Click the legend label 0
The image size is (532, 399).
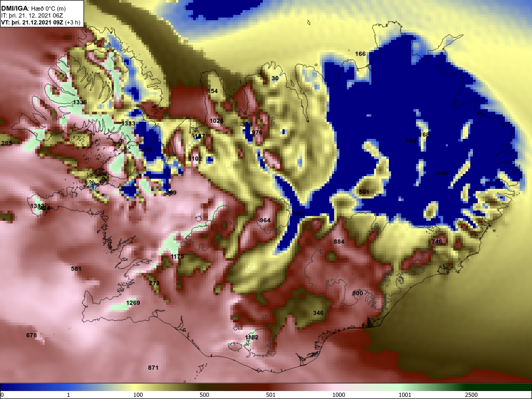(2, 395)
